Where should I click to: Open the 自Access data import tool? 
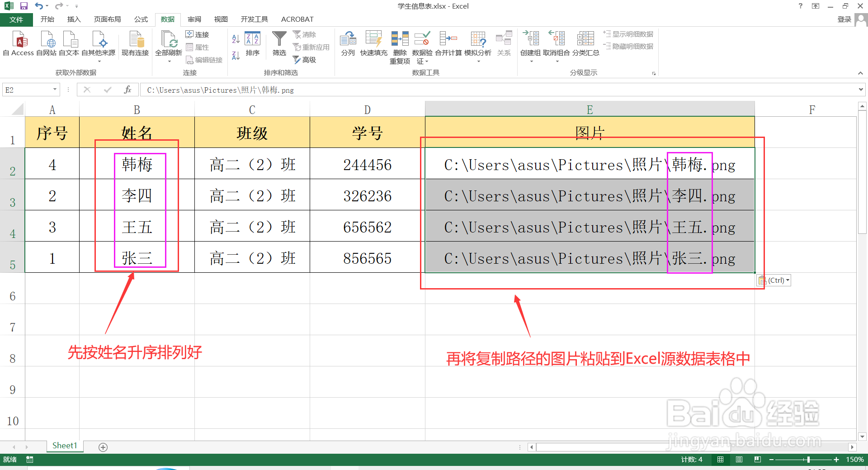pos(19,43)
